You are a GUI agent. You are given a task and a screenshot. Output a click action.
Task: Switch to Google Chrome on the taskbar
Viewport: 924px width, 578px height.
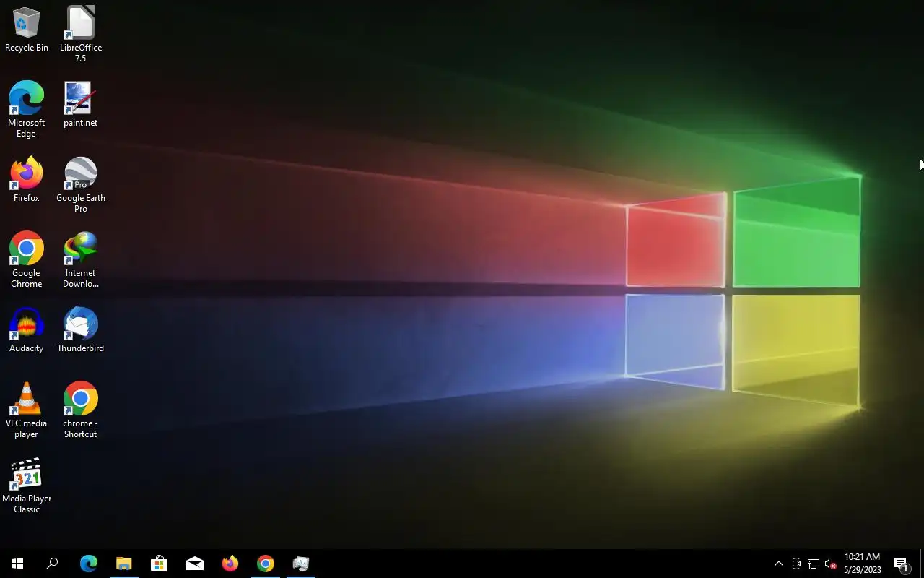click(x=266, y=564)
